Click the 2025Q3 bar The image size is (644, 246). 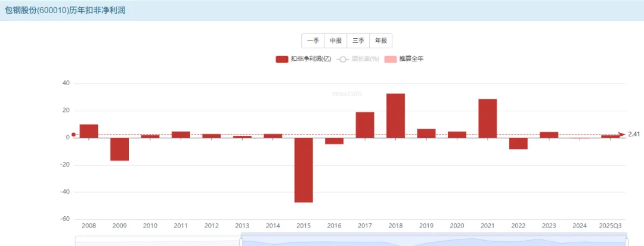611,136
